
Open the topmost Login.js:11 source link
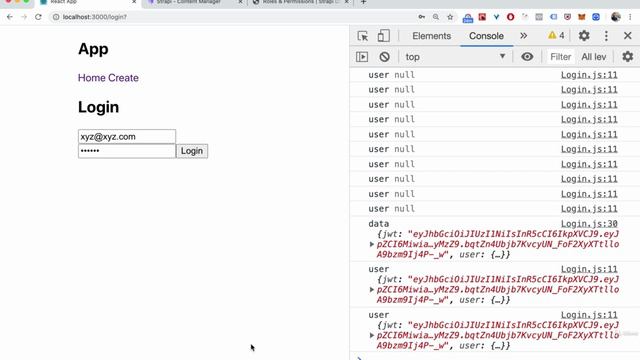pos(589,75)
